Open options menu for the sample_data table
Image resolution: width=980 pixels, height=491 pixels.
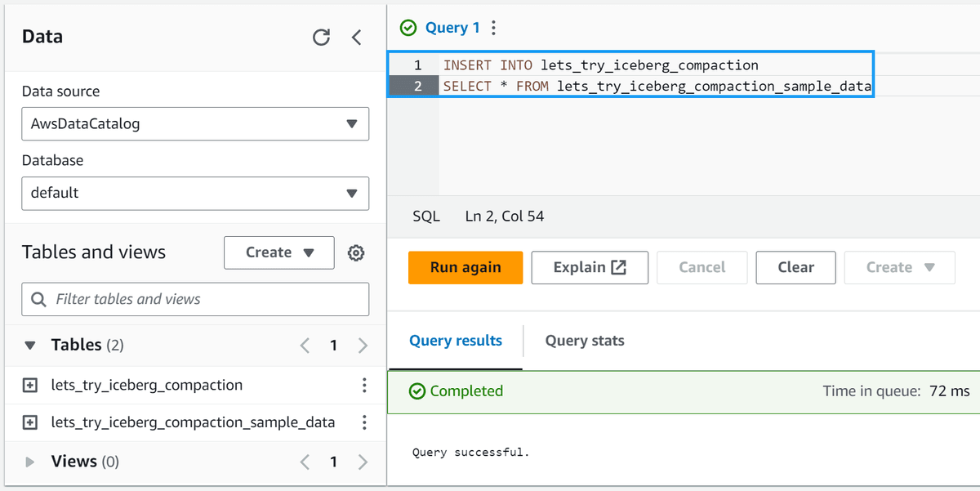pyautogui.click(x=364, y=422)
